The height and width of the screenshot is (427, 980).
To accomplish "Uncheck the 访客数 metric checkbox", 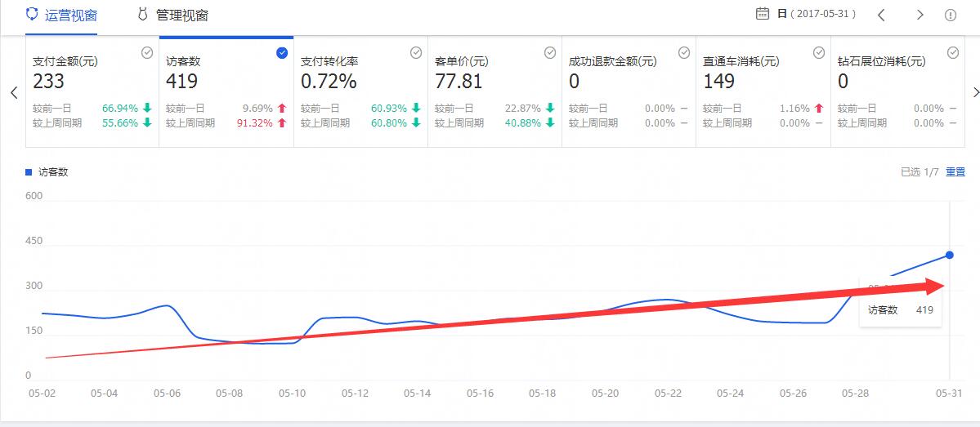I will tap(282, 52).
